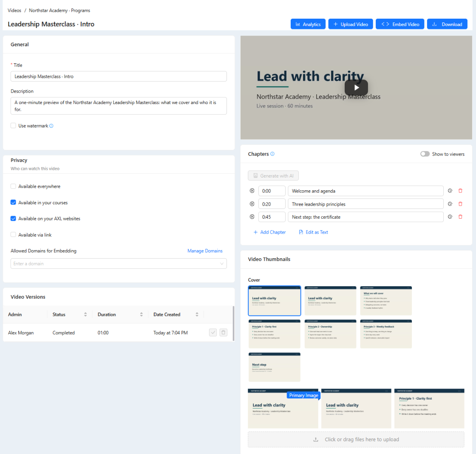
Task: Set current time for Welcome and agenda chapter
Action: (450, 191)
